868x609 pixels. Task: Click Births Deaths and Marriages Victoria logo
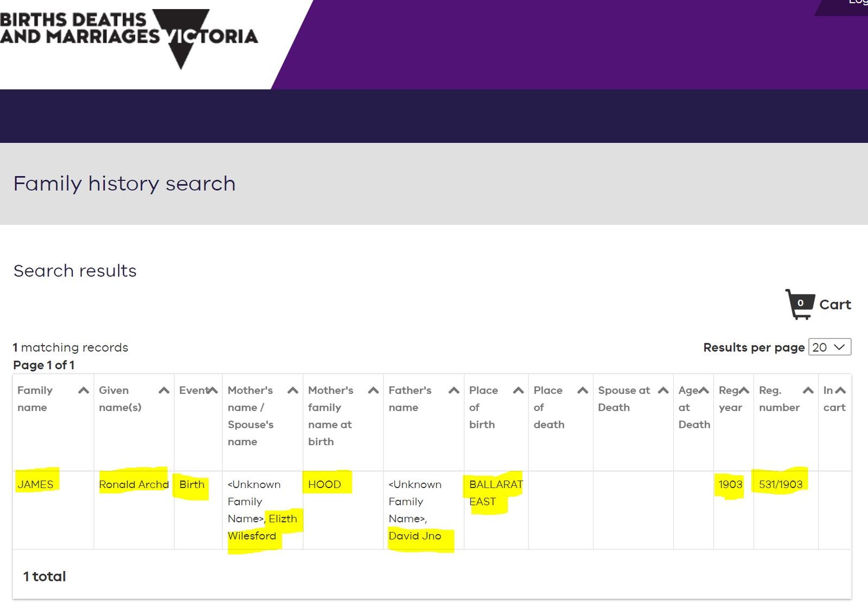tap(129, 37)
